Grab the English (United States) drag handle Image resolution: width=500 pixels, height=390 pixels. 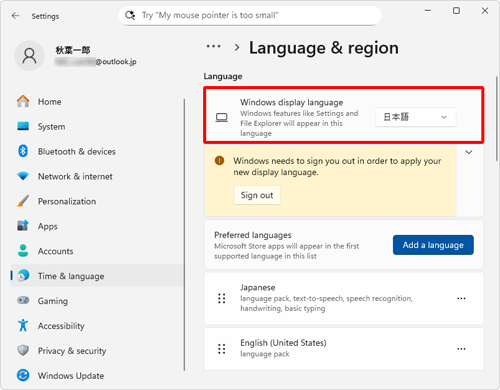222,349
